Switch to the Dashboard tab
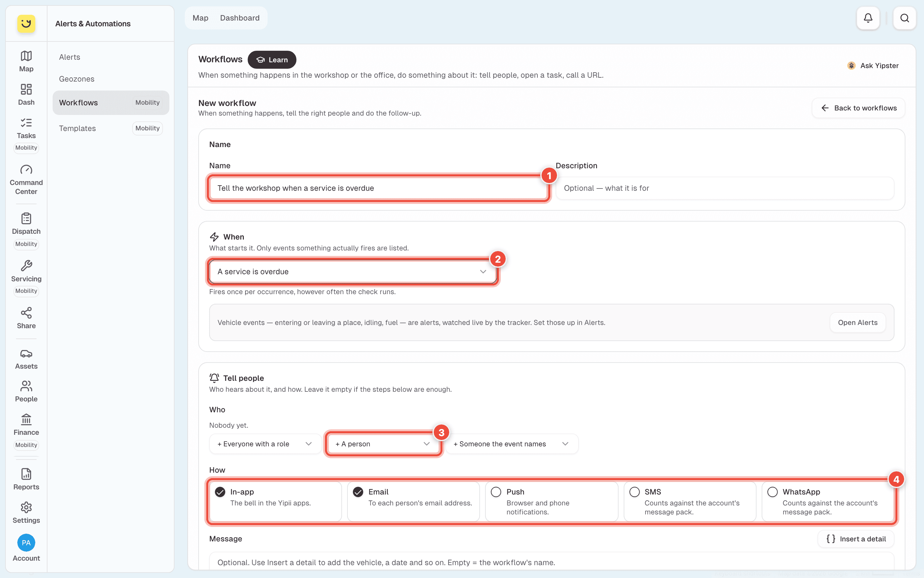The width and height of the screenshot is (924, 578). point(240,18)
